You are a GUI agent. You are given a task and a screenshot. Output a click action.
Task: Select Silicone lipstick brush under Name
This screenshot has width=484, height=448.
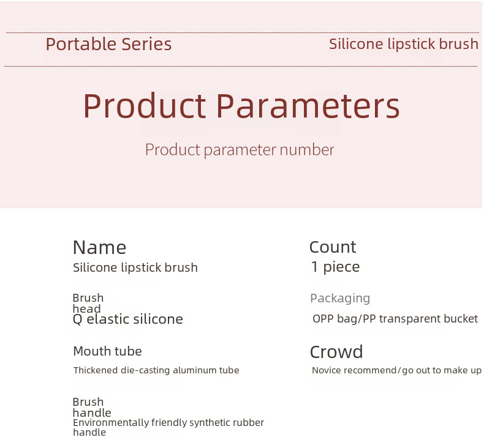tap(135, 267)
